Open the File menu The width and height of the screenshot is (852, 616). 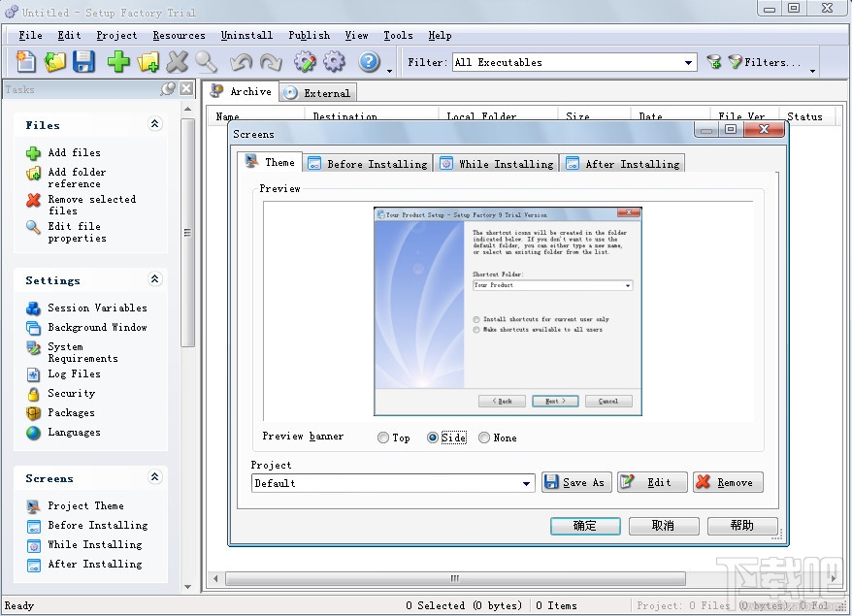coord(30,35)
